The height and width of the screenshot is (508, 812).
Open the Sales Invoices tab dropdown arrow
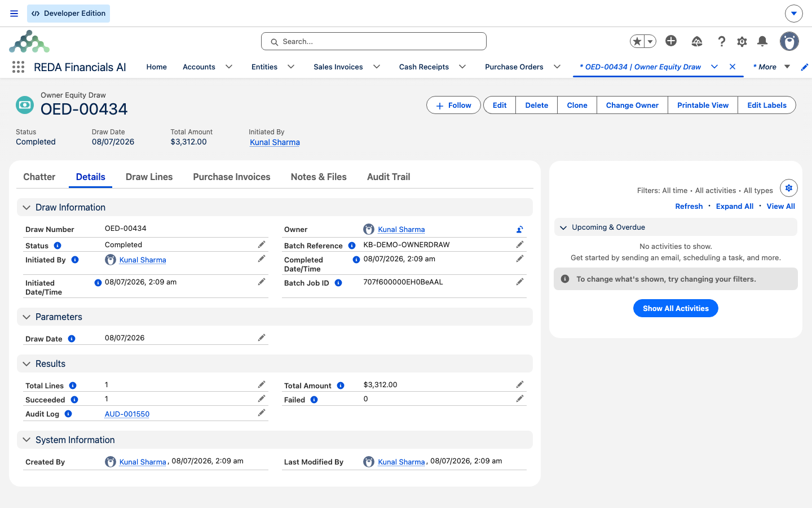tap(377, 67)
